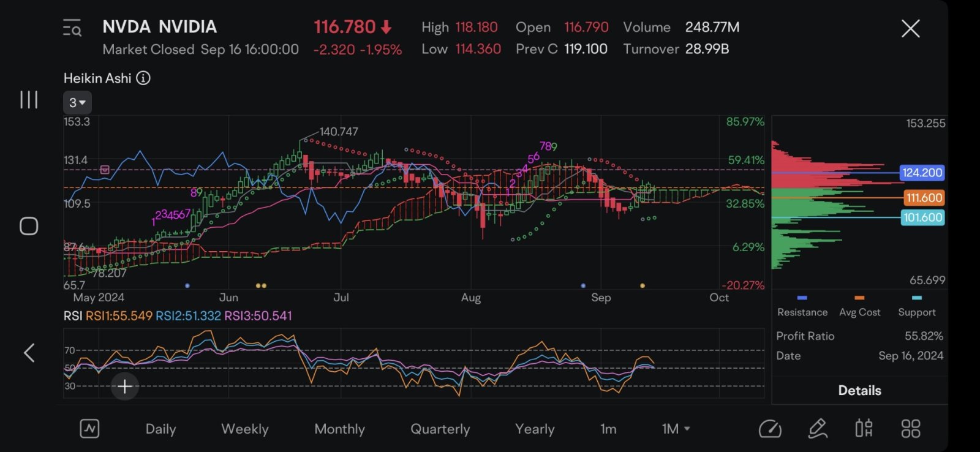
Task: Expand the 3 indicator count dropdown
Action: tap(77, 102)
